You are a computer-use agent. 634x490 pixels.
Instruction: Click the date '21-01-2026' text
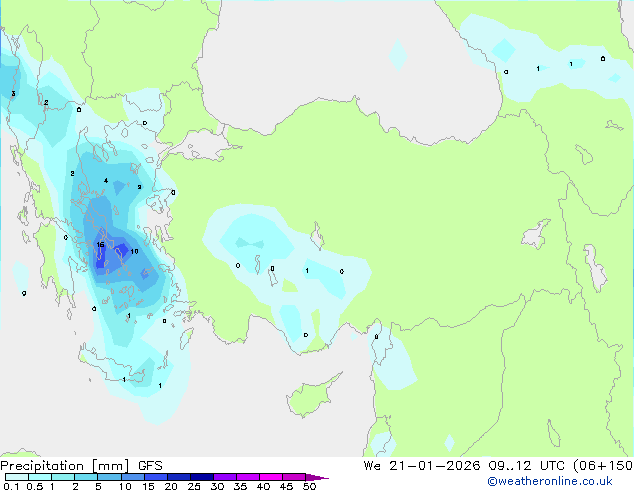coord(435,466)
